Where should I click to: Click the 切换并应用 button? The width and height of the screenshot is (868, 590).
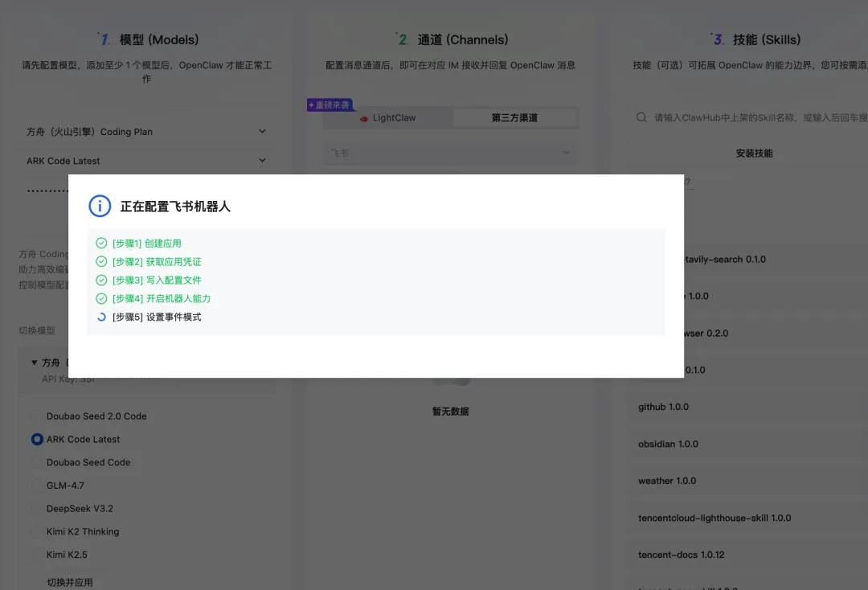(x=70, y=582)
